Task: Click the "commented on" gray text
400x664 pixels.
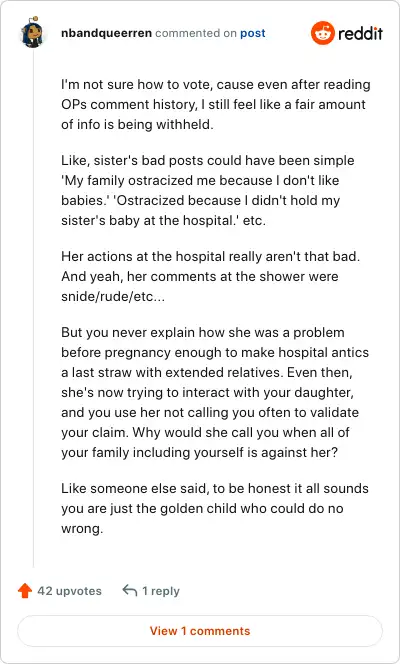Action: pos(196,33)
